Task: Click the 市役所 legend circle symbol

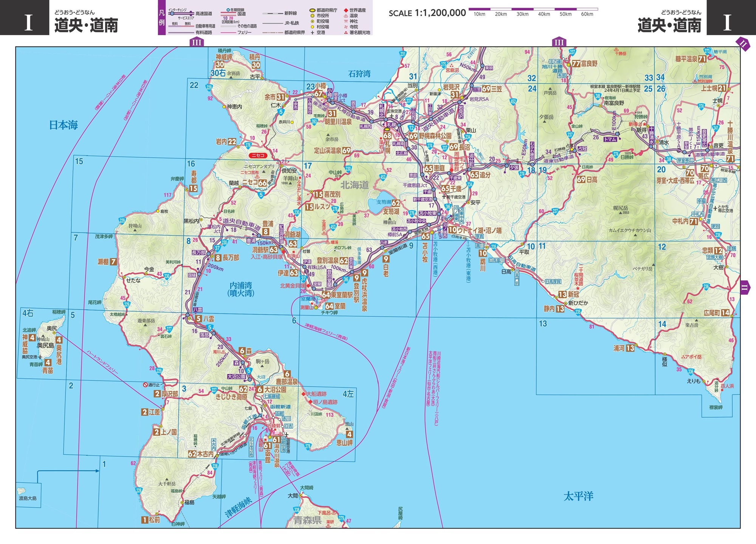Action: point(312,16)
